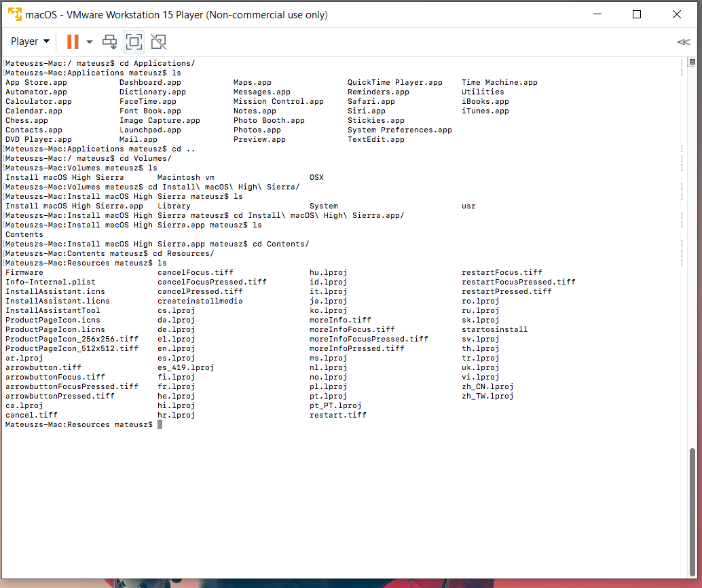The image size is (702, 588).
Task: Click the startosinstall file name
Action: click(x=495, y=329)
